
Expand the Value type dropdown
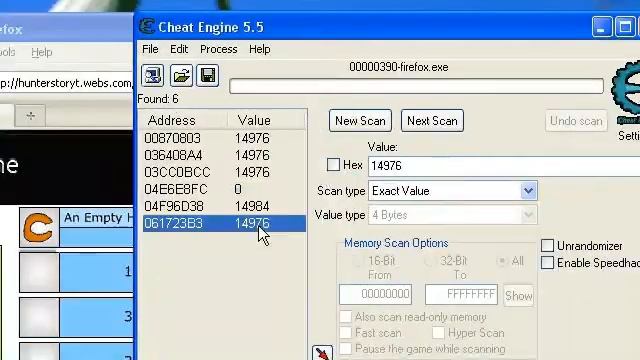click(528, 215)
